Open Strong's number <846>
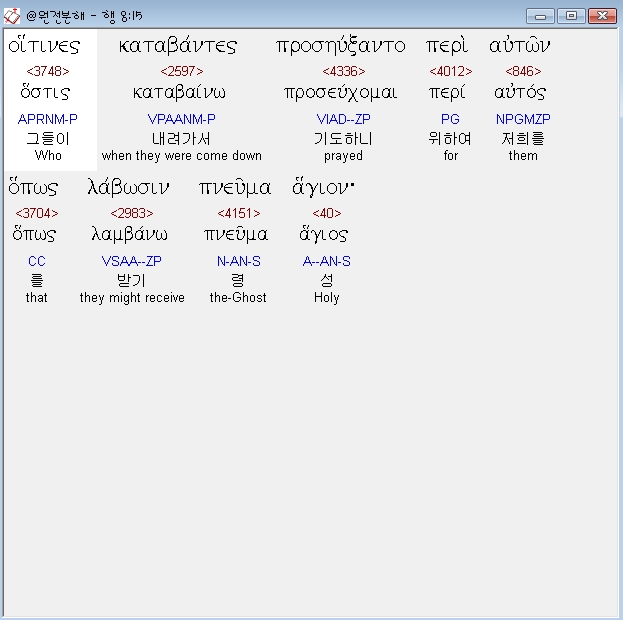623x620 pixels. click(x=523, y=71)
